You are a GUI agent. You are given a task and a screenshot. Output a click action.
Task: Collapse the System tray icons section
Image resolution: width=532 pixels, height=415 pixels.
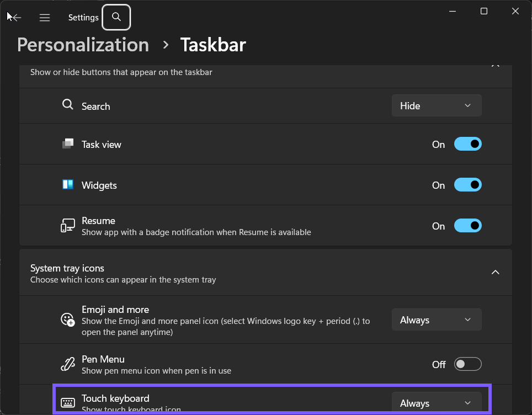point(496,272)
